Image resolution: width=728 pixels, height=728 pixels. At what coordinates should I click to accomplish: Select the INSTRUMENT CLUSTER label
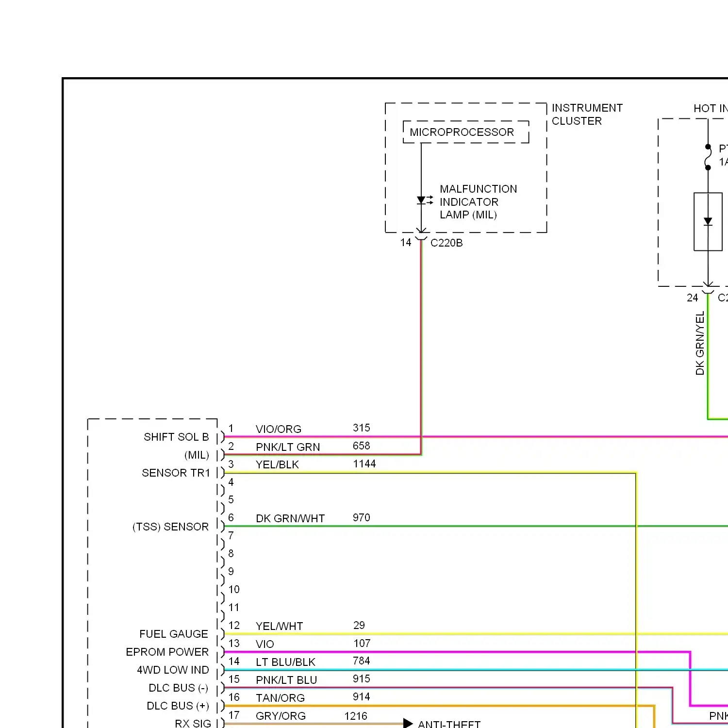(x=587, y=115)
